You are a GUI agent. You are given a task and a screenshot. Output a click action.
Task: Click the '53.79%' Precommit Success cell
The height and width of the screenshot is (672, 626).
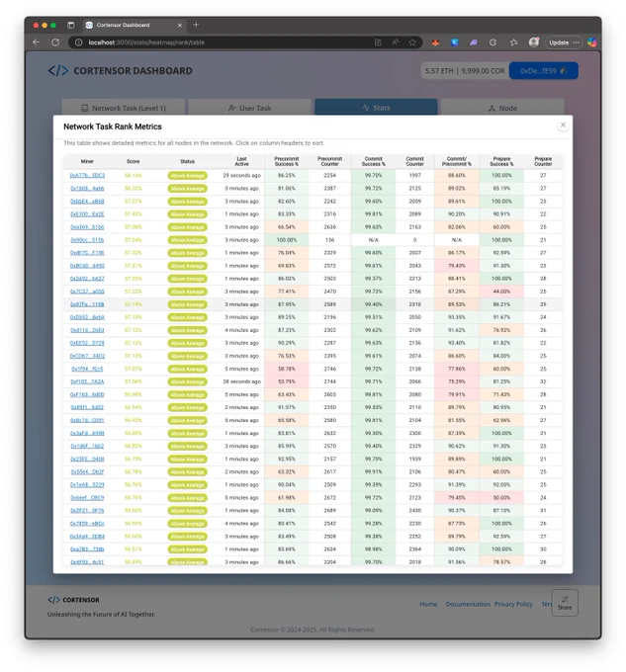(287, 381)
